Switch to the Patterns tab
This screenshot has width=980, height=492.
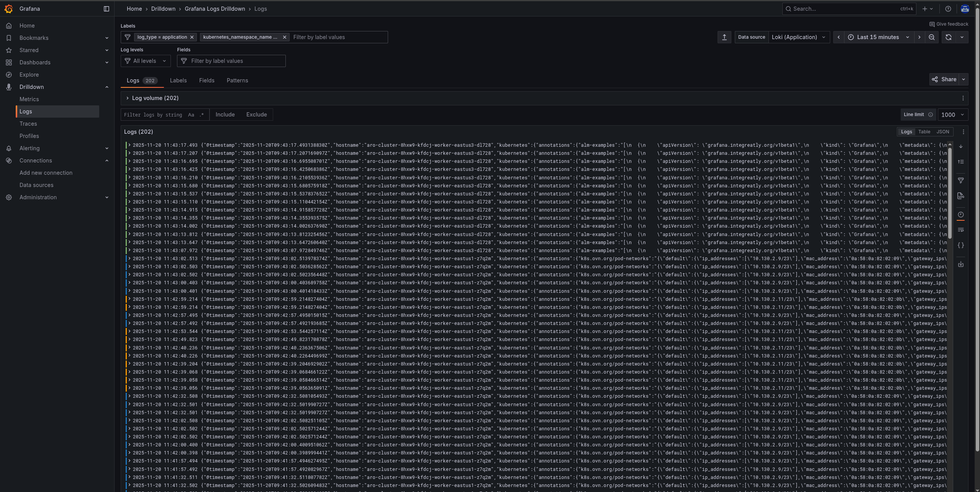pyautogui.click(x=237, y=80)
